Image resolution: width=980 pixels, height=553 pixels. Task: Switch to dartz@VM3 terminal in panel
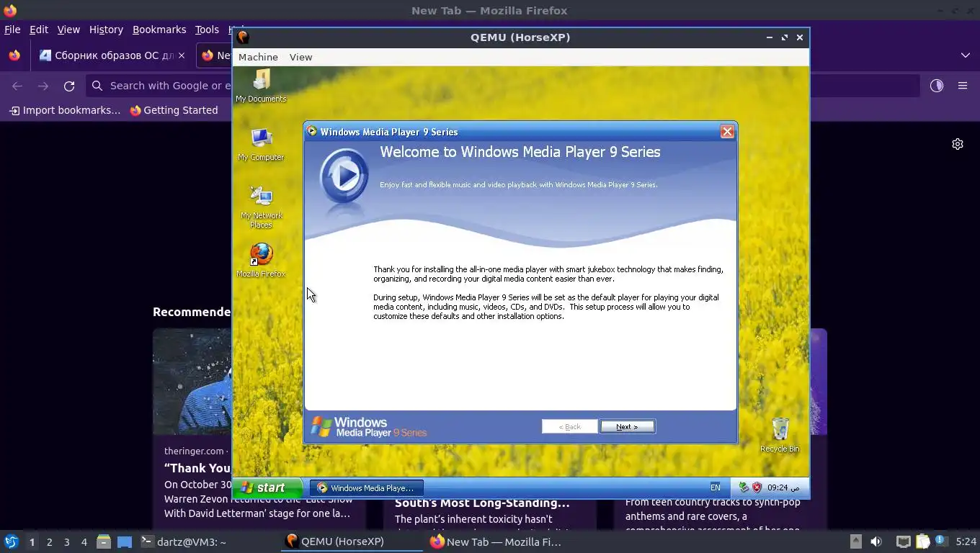tap(184, 541)
